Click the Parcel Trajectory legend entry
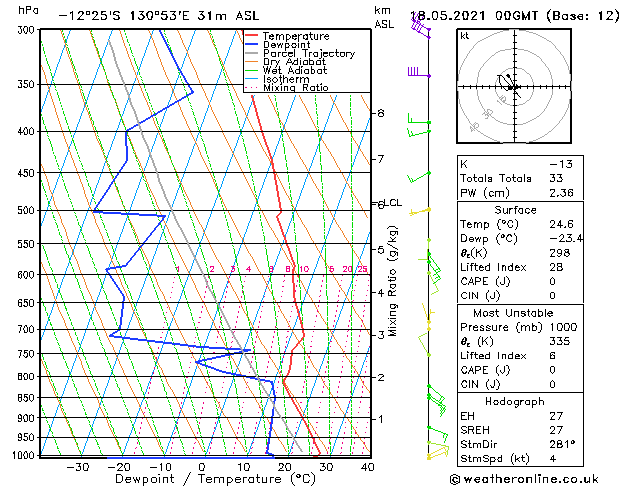The width and height of the screenshot is (629, 486). coord(309,53)
